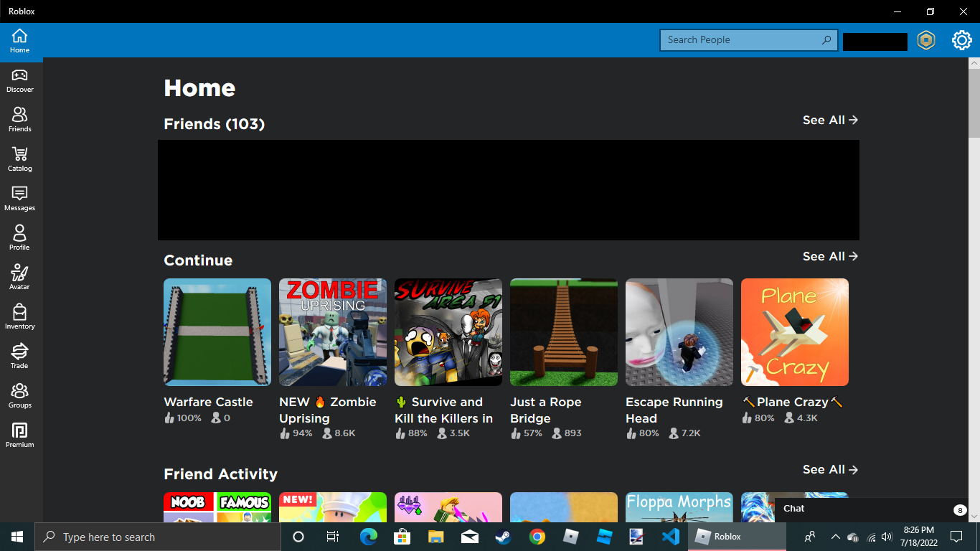This screenshot has width=980, height=551.
Task: Click the Search People input field
Action: click(x=749, y=40)
